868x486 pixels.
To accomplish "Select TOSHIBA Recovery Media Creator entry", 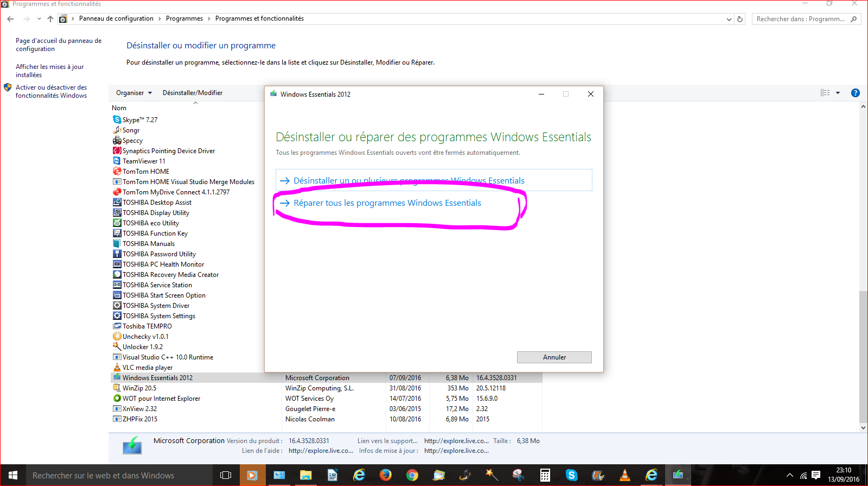I will (170, 274).
